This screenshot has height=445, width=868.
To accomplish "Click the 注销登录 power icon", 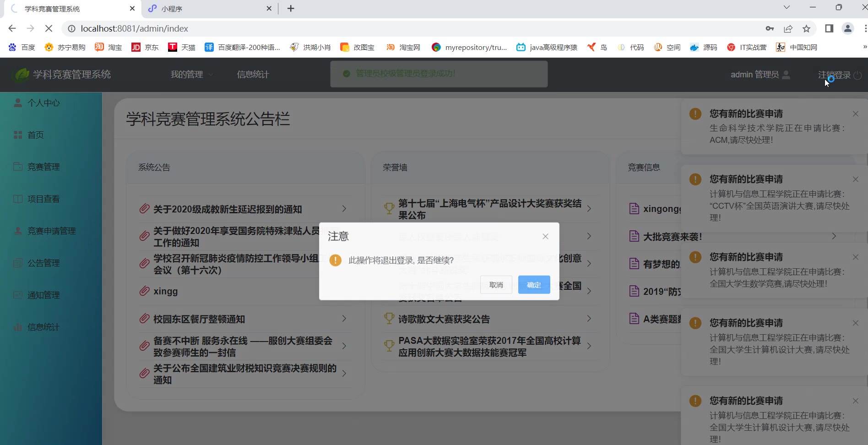I will click(x=858, y=75).
